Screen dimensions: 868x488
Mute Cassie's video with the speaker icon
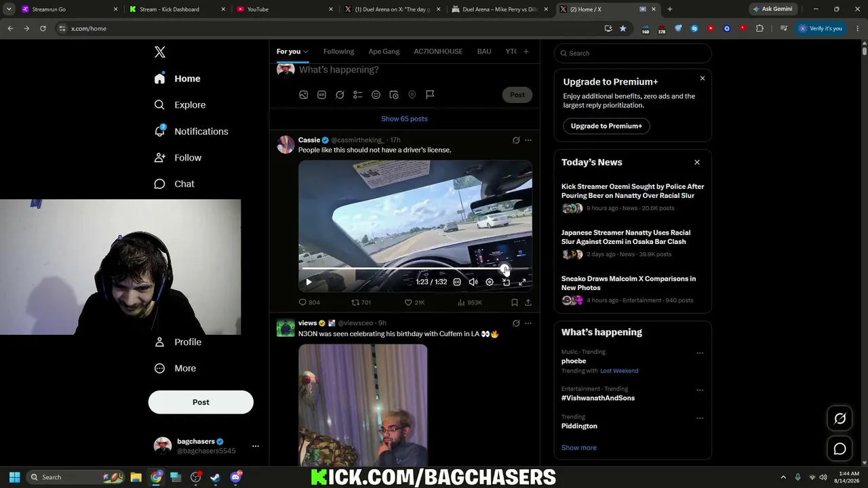tap(473, 282)
